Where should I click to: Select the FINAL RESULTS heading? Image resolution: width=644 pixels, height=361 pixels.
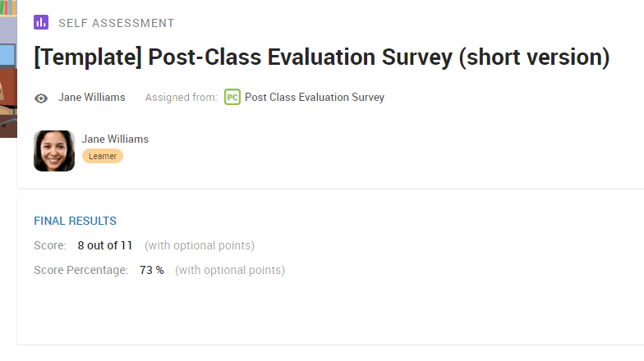tap(76, 222)
